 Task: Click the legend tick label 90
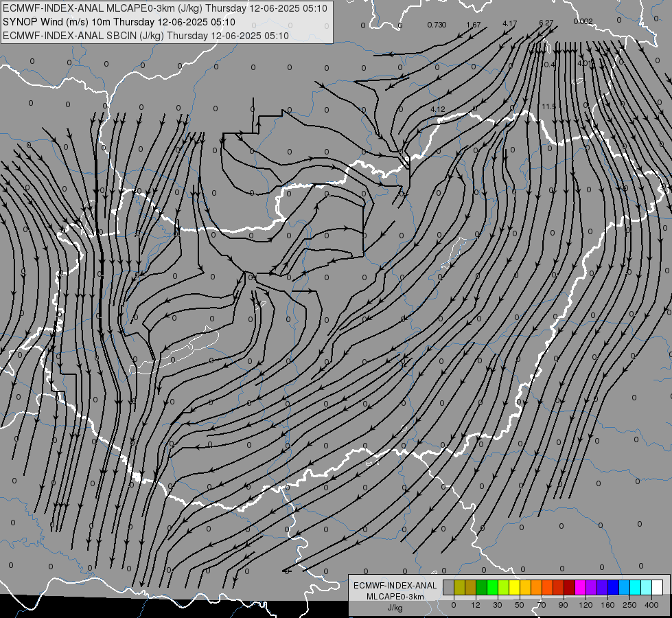[x=563, y=605]
